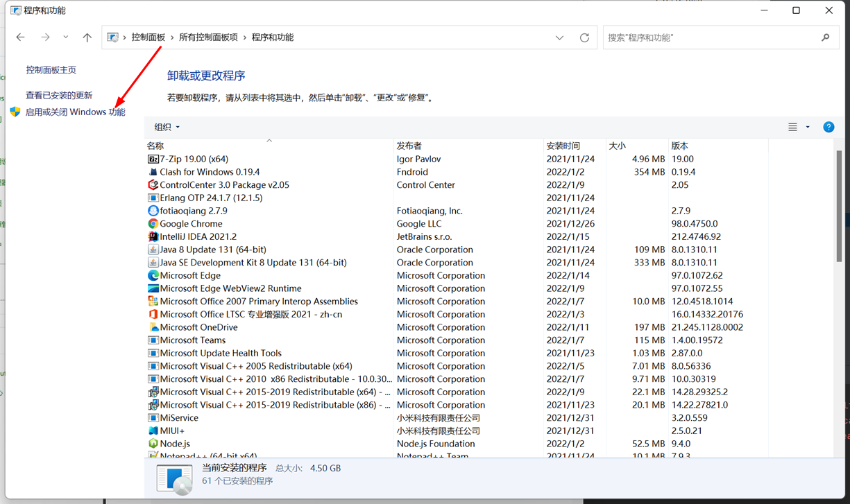Click the Node.js program icon
This screenshot has width=850, height=504.
point(153,444)
